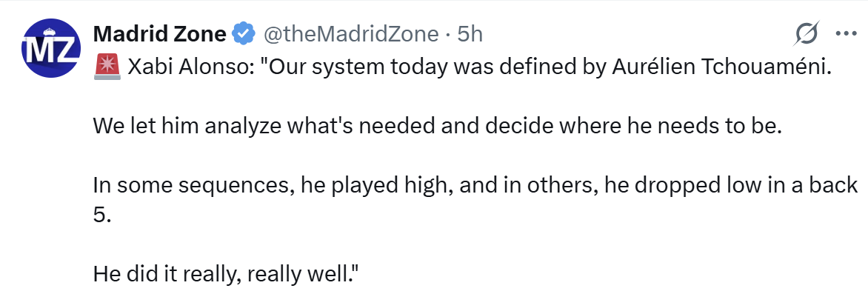Click the blue verified checkmark badge
Screen dimensions: 868x294
coord(244,34)
